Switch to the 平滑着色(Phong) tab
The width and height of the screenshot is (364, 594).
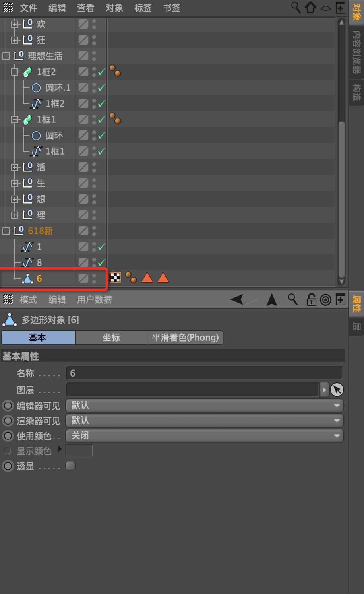click(x=186, y=338)
